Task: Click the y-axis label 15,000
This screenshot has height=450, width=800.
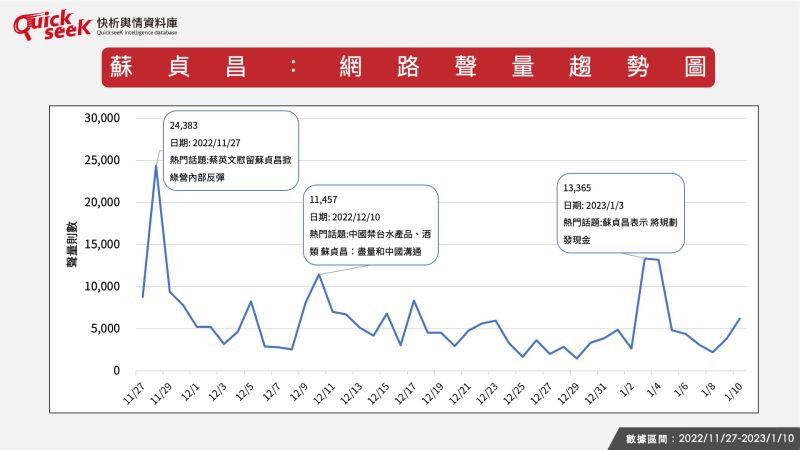Action: [102, 244]
